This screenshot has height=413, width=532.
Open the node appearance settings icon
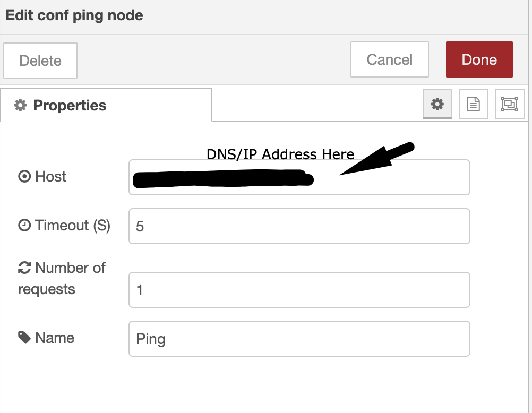coord(510,104)
